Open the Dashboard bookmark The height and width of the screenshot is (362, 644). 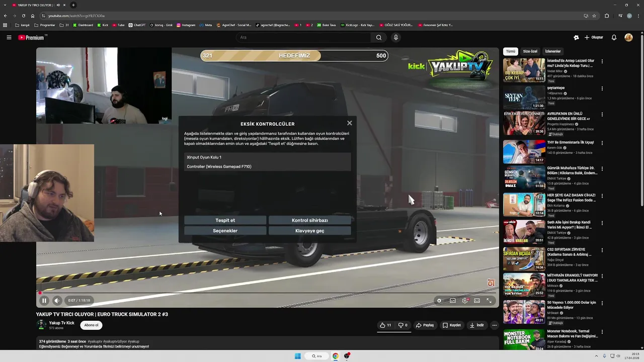(x=83, y=25)
